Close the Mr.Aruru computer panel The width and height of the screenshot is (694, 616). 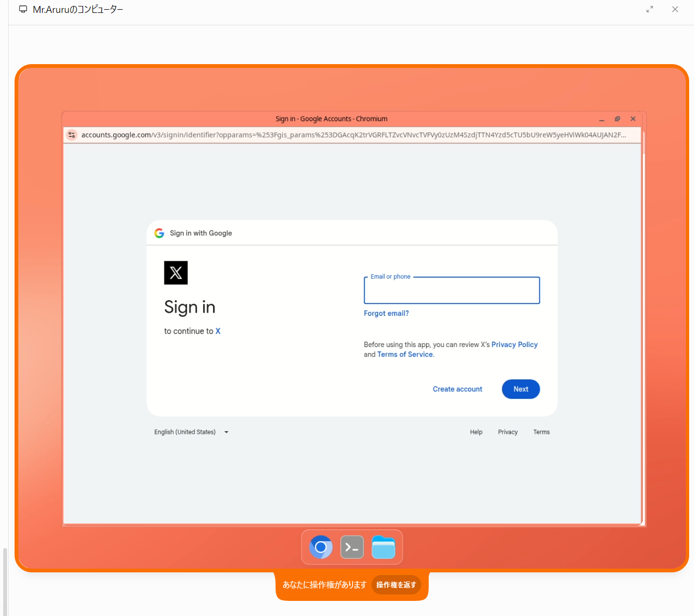(675, 9)
